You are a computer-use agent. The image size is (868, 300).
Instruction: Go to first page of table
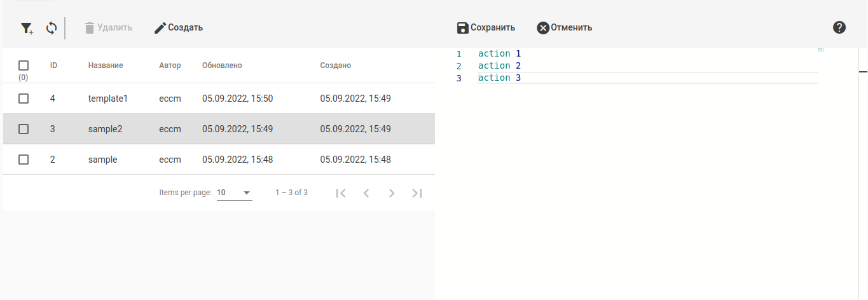[x=341, y=193]
